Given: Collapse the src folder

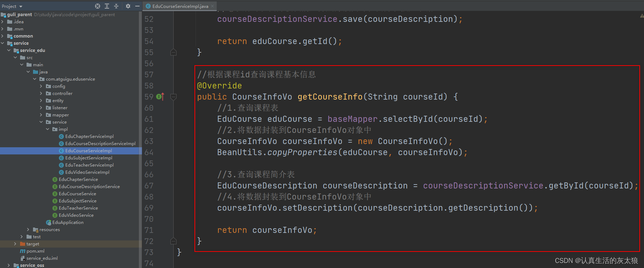Looking at the screenshot, I should pyautogui.click(x=15, y=58).
